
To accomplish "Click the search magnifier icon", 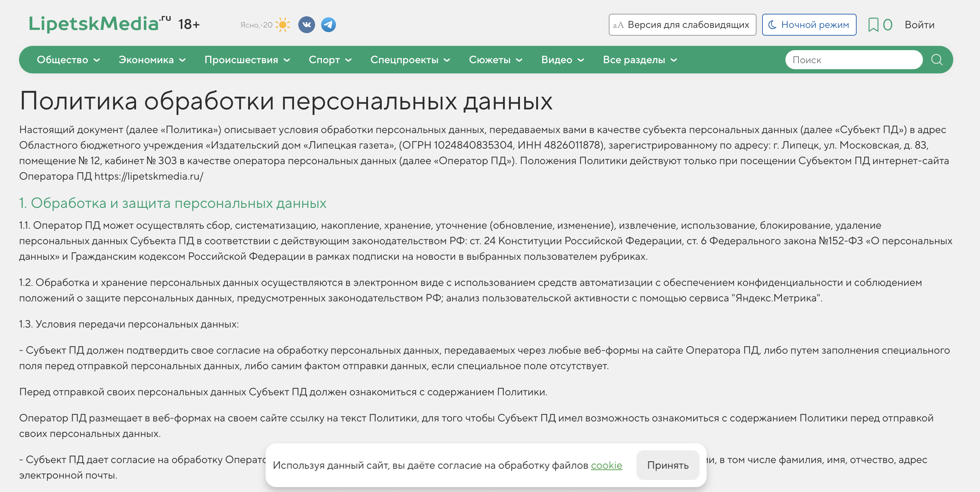I will pos(936,60).
